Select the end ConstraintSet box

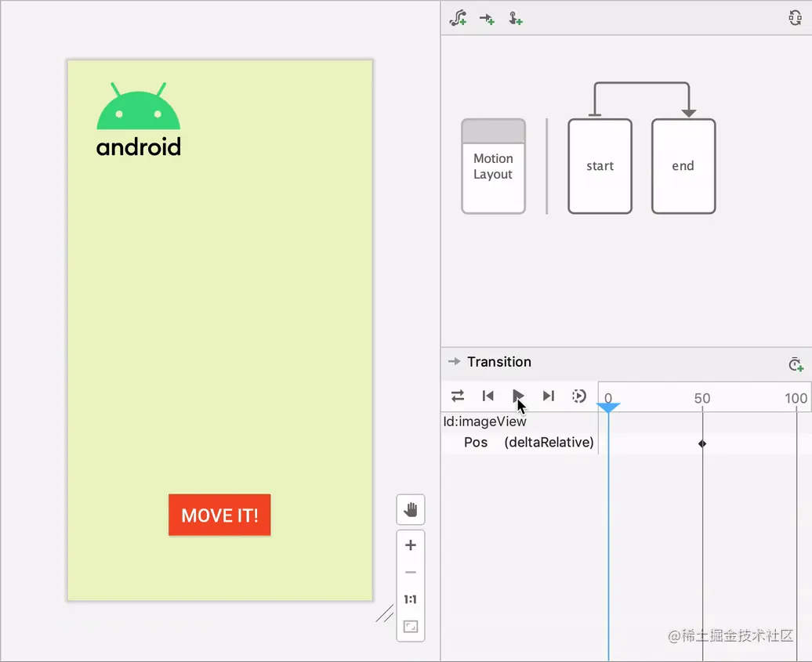pyautogui.click(x=683, y=165)
